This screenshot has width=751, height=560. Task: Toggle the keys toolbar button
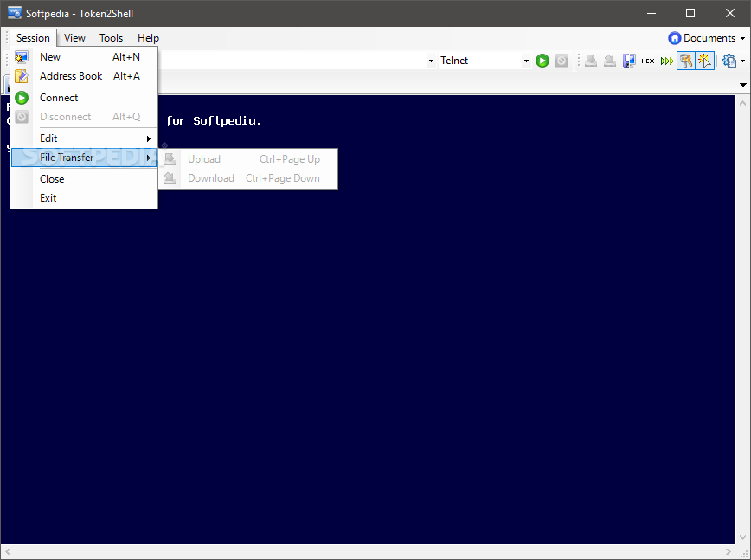pos(686,61)
